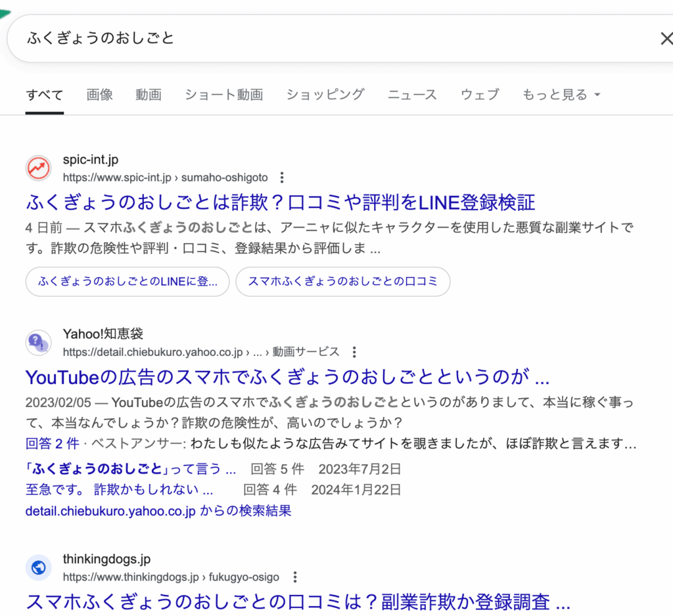673x616 pixels.
Task: Click the spic-int.jp site name
Action: click(x=91, y=160)
